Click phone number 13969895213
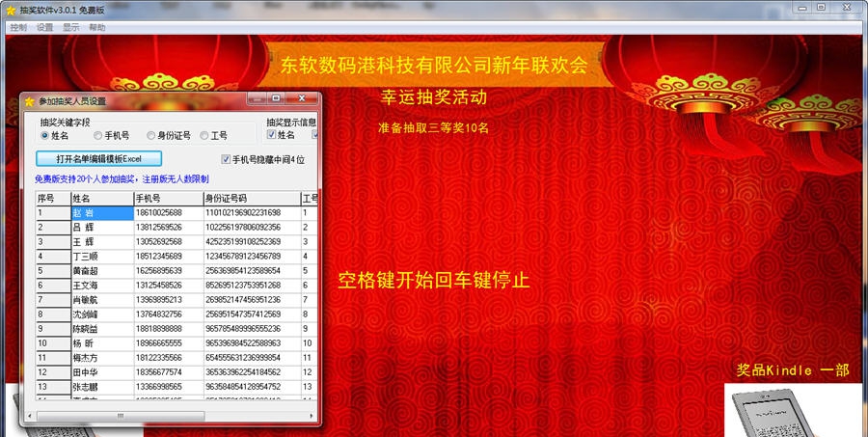The image size is (868, 437). click(x=169, y=300)
